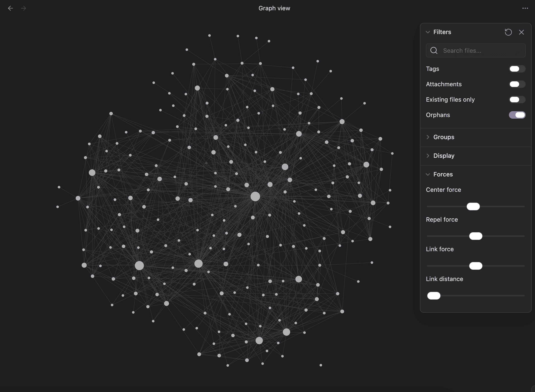535x392 pixels.
Task: Click the Repel force slider handle
Action: click(x=475, y=236)
